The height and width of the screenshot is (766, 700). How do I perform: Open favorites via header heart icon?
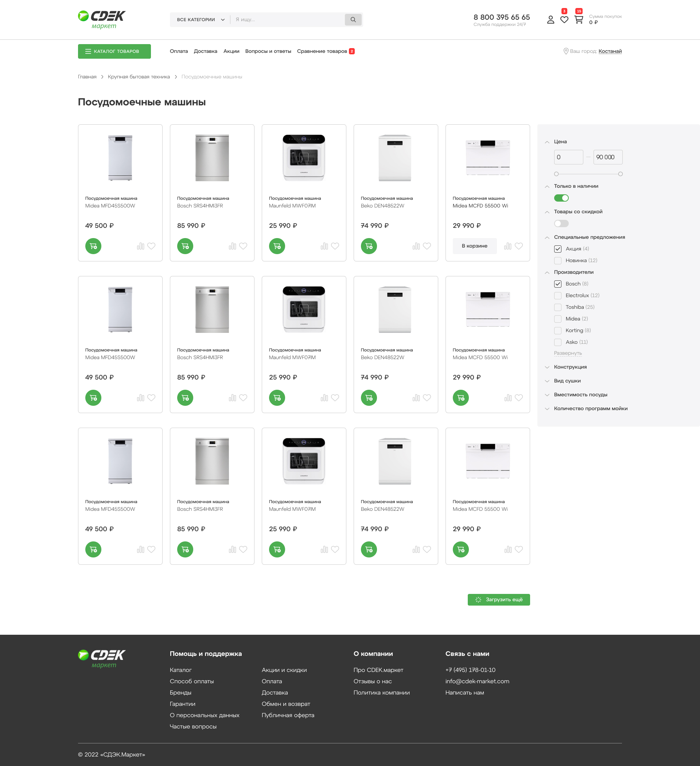coord(564,20)
